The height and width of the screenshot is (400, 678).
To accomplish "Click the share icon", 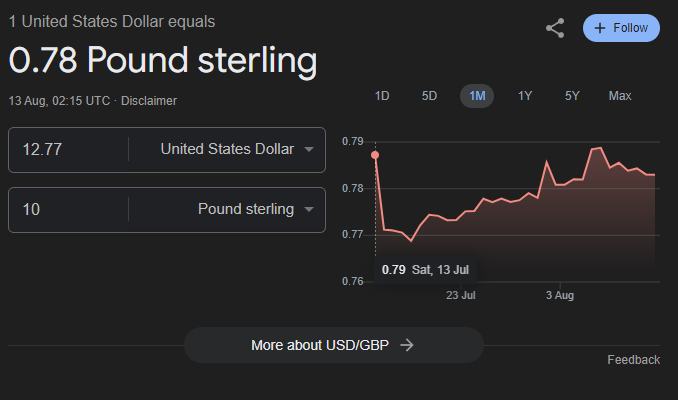I will coord(555,28).
